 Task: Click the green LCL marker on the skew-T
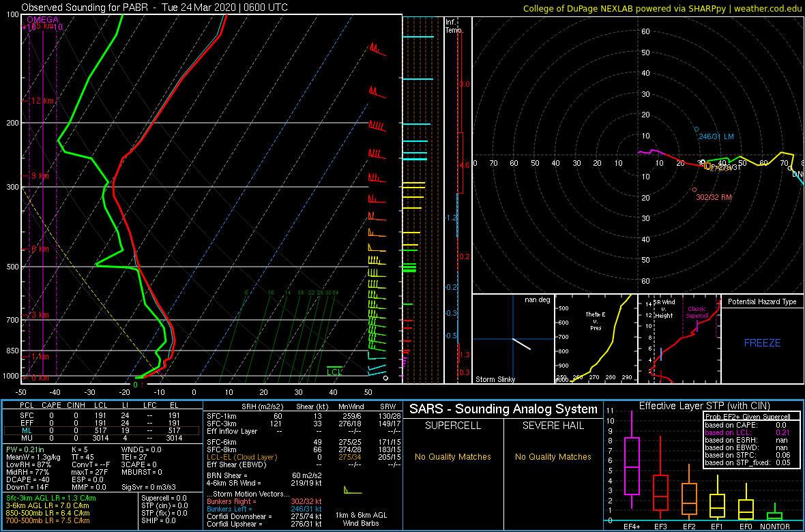(x=334, y=372)
